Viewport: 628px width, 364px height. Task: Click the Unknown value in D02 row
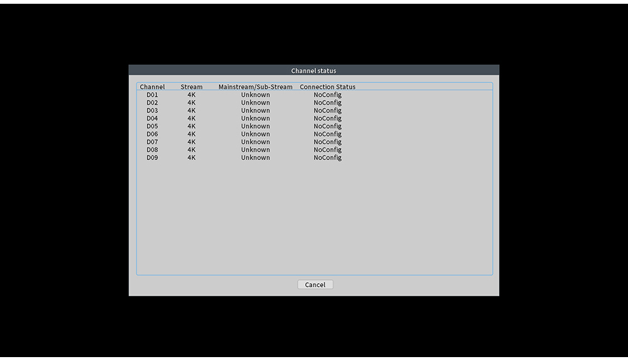tap(255, 103)
